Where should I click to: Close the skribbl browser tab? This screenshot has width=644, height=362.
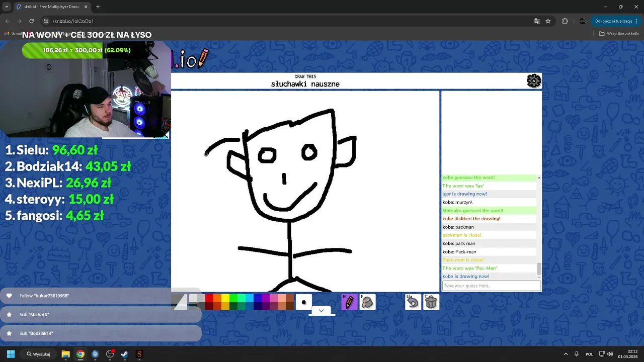click(x=86, y=7)
